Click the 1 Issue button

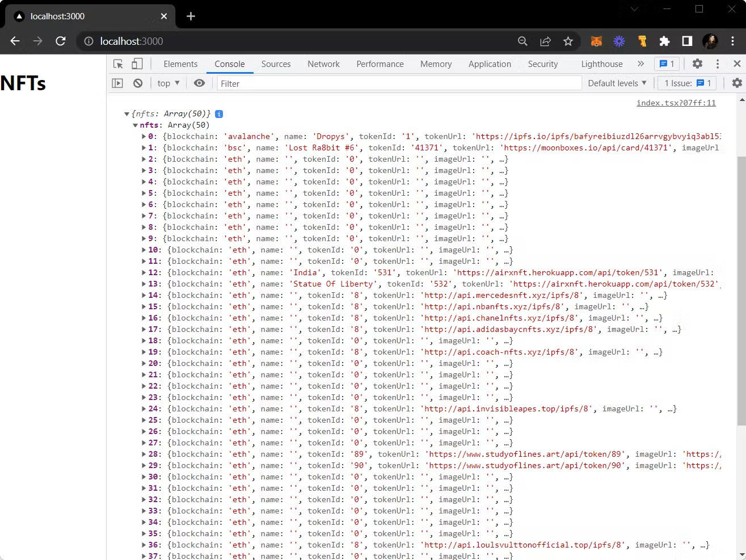coord(687,83)
